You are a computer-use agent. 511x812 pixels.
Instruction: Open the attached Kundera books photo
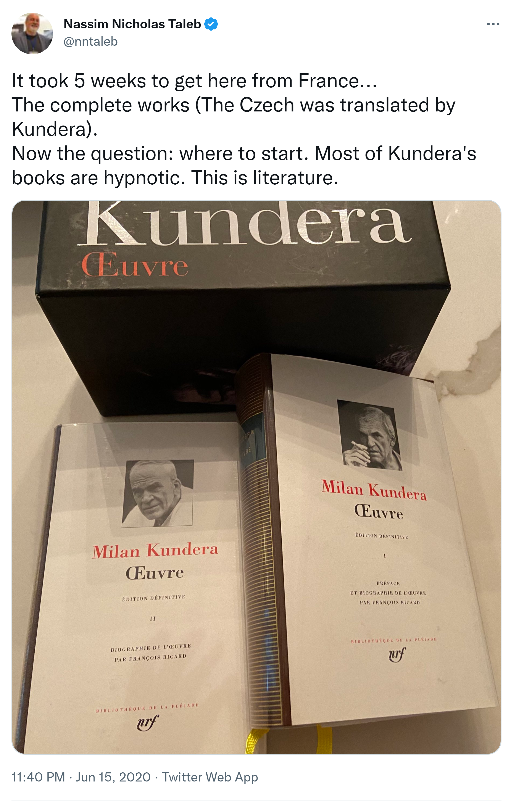pos(256,477)
